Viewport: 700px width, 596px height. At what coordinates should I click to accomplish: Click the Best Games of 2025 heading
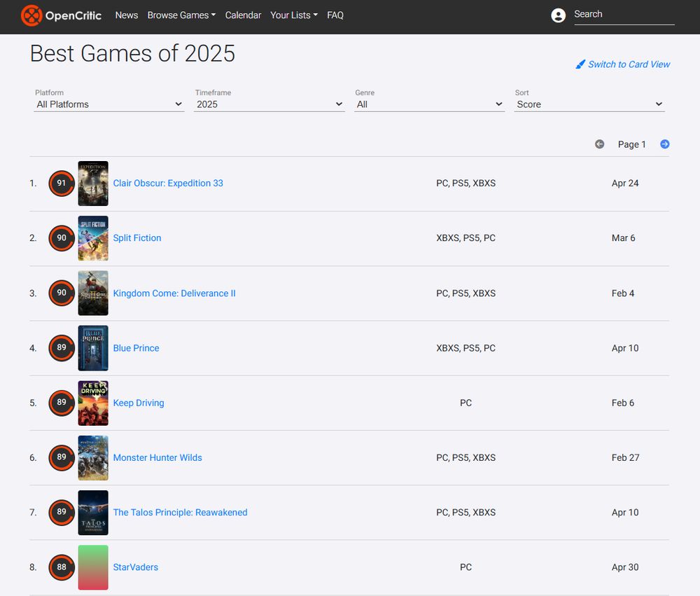(x=132, y=54)
